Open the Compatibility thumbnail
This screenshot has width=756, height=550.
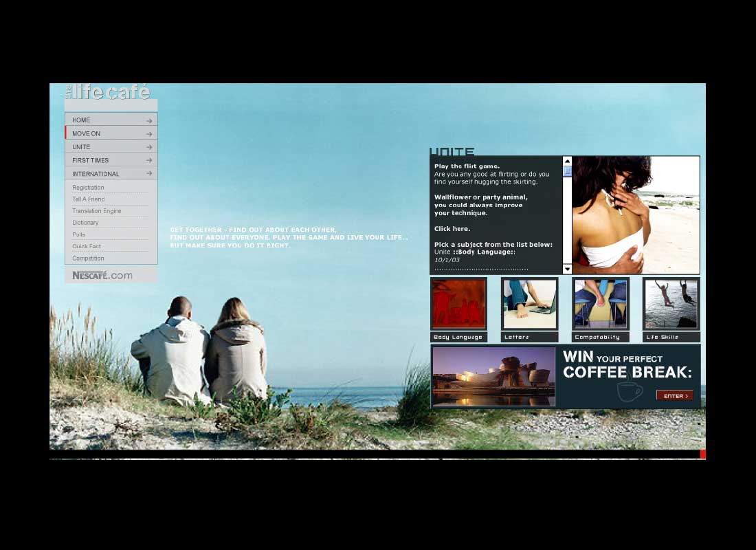click(x=600, y=303)
